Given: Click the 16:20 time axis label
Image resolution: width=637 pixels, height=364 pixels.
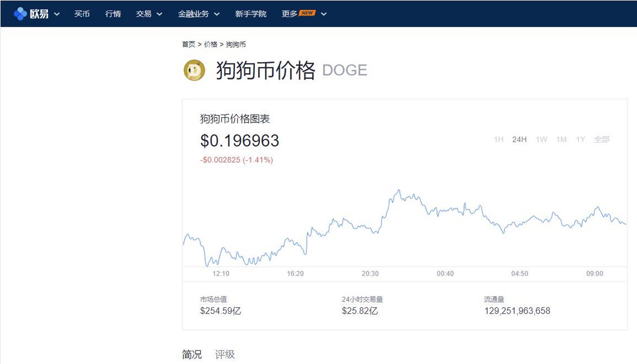Looking at the screenshot, I should click(295, 274).
